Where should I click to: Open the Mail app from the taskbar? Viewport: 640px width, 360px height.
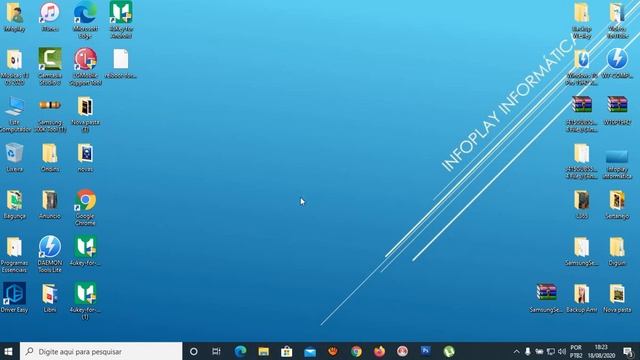tap(310, 351)
